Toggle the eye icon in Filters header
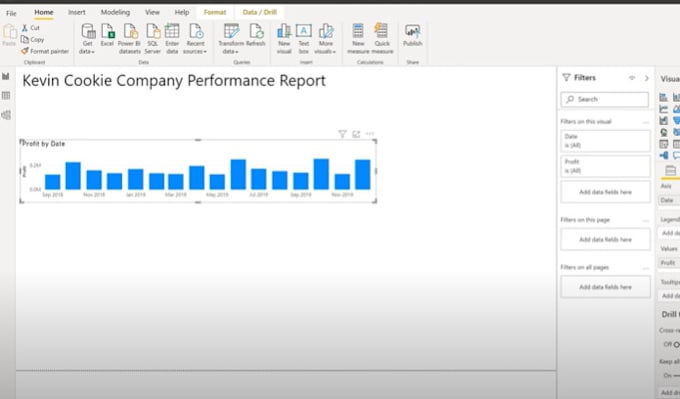The height and width of the screenshot is (399, 680). 632,78
